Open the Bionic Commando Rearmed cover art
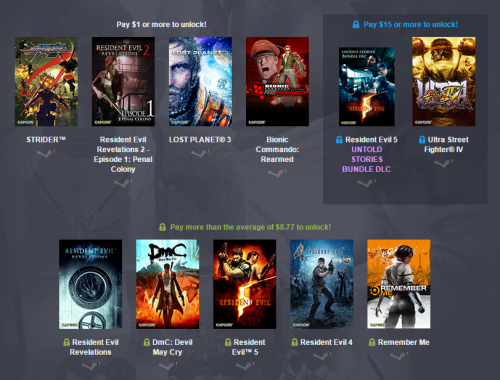The image size is (500, 380). pyautogui.click(x=277, y=82)
